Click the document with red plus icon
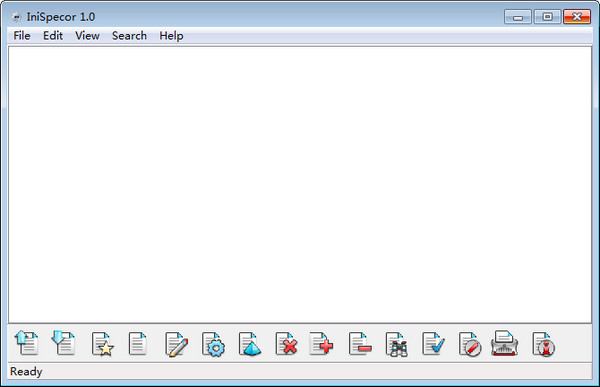Viewport: 600px width, 387px height. pos(321,343)
